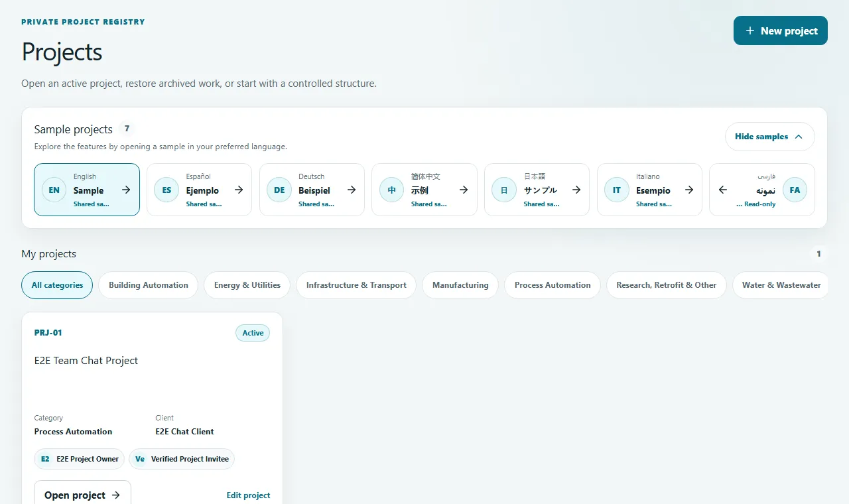This screenshot has height=504, width=849.
Task: Click the PRJ-01 project ID
Action: [48, 333]
